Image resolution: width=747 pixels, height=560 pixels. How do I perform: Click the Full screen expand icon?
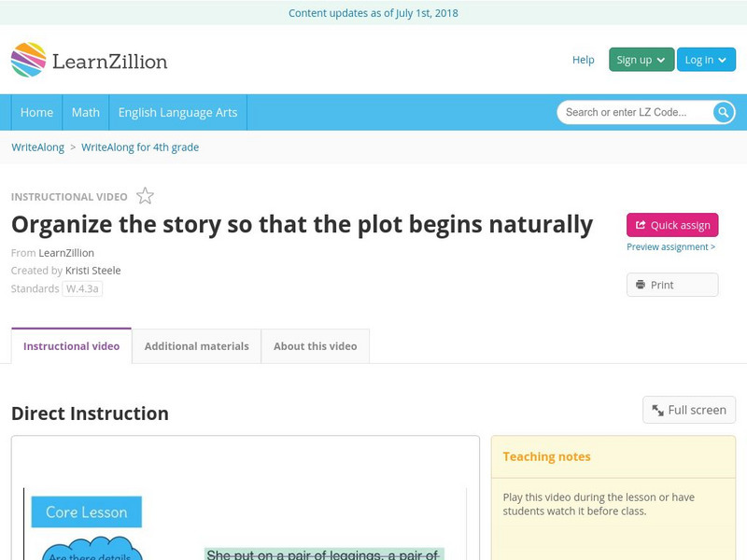click(x=658, y=410)
